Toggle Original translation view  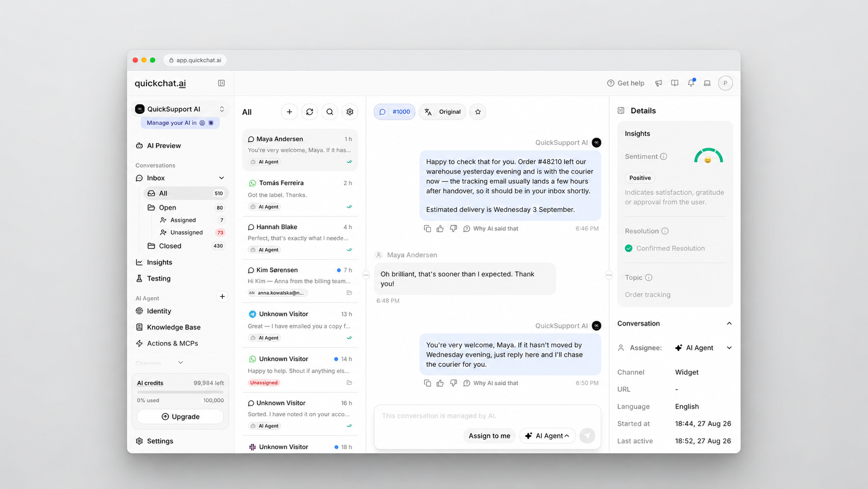pyautogui.click(x=442, y=112)
